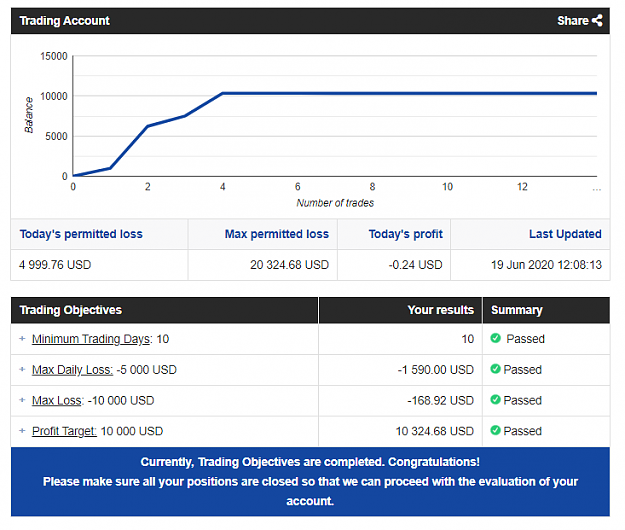Open the Max Daily Loss link
Image resolution: width=625 pixels, height=530 pixels.
[72, 370]
